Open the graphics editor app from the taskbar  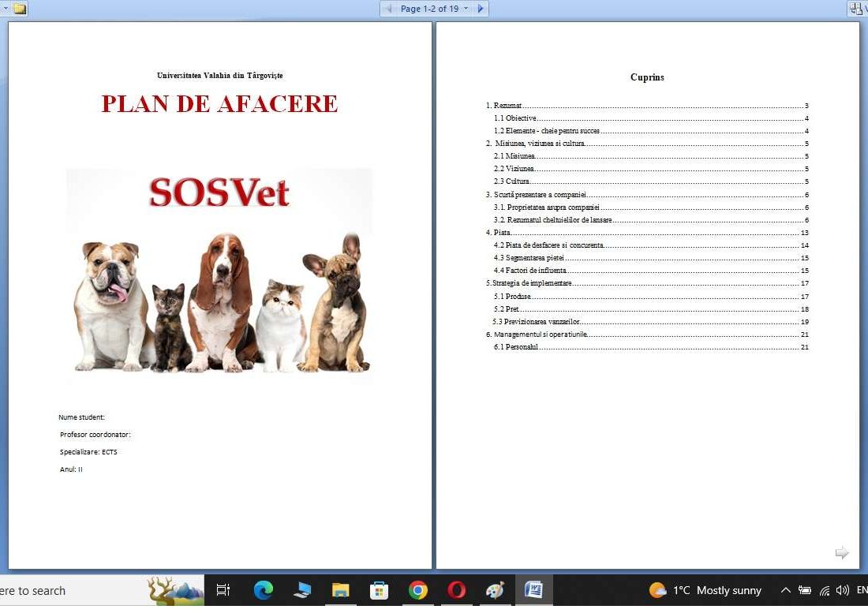coord(496,590)
